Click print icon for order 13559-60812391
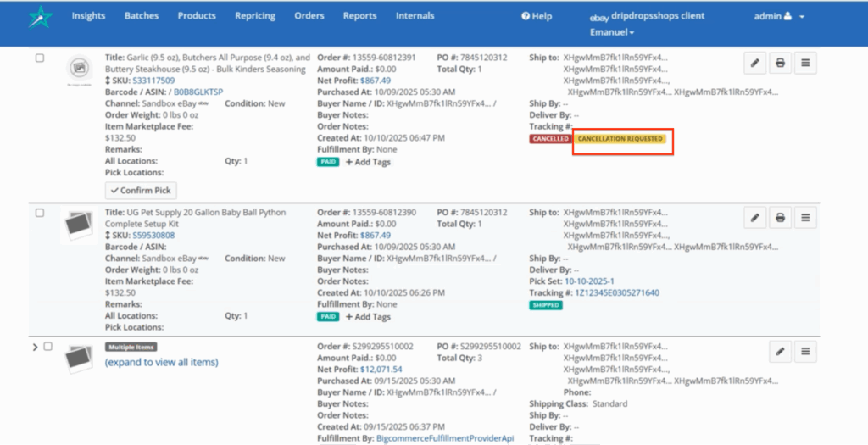Image resolution: width=868 pixels, height=445 pixels. tap(780, 62)
